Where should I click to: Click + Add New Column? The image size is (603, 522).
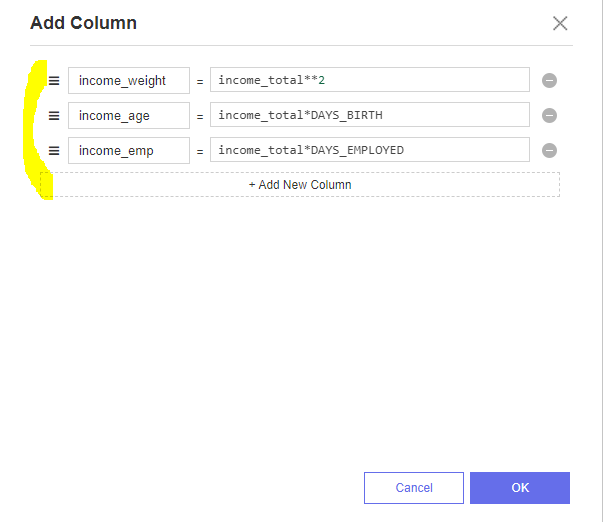(x=300, y=185)
